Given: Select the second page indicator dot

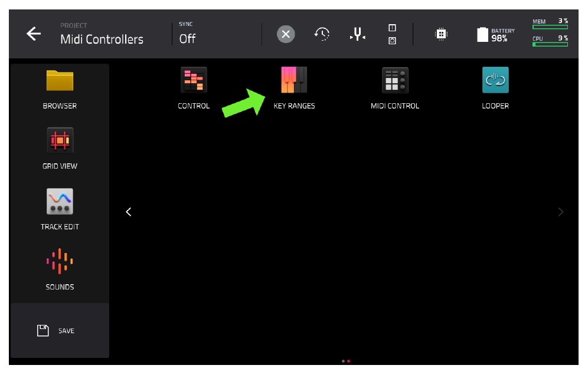Looking at the screenshot, I should pyautogui.click(x=349, y=361).
